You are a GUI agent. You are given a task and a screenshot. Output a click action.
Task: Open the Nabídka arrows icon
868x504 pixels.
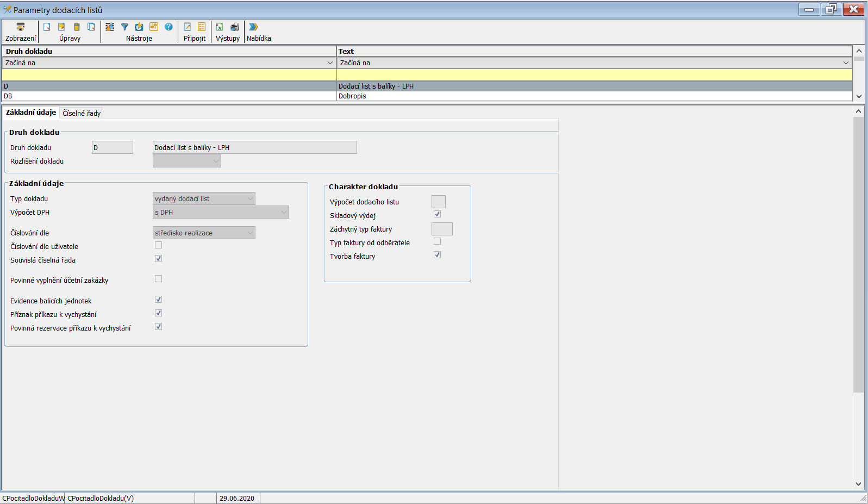coord(253,27)
